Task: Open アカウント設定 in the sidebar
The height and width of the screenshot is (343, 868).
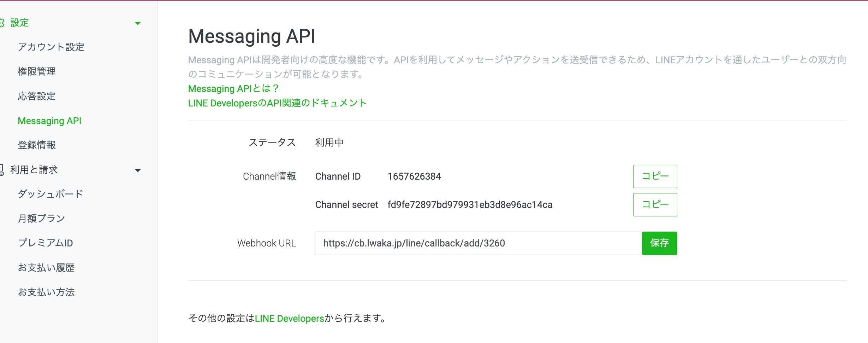Action: pos(51,47)
